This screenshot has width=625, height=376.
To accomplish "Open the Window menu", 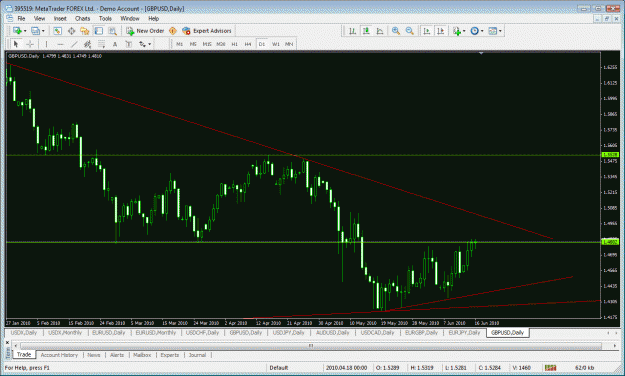I will [x=130, y=18].
